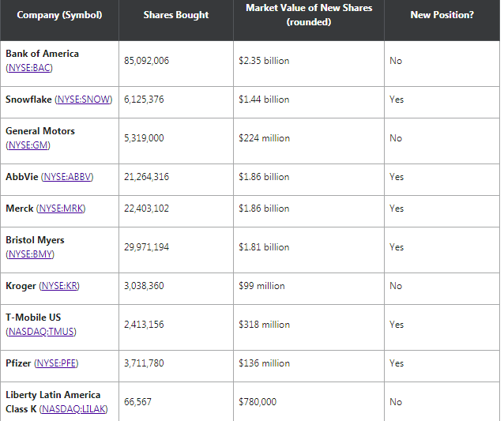Click the Market Value of New Shares header

pyautogui.click(x=309, y=15)
